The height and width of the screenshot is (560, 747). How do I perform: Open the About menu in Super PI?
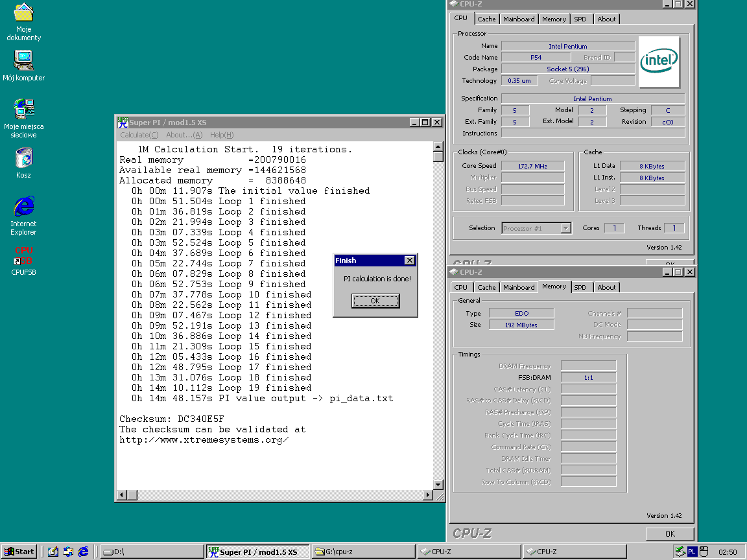click(x=184, y=135)
